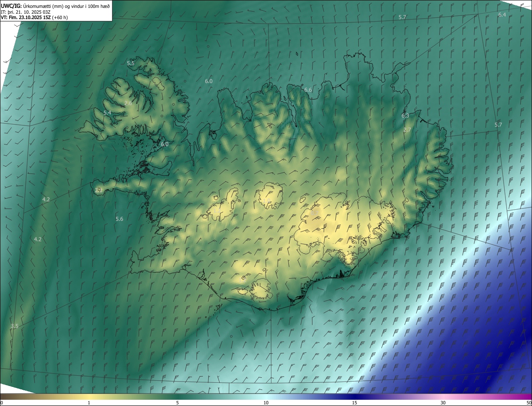This screenshot has height=406, width=532.
Task: Select the IT initial time line
Action: click(x=25, y=12)
